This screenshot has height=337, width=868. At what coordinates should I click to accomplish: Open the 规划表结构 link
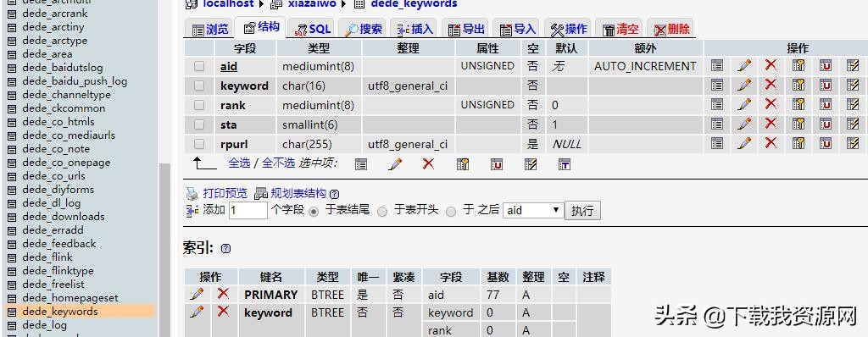[x=298, y=193]
